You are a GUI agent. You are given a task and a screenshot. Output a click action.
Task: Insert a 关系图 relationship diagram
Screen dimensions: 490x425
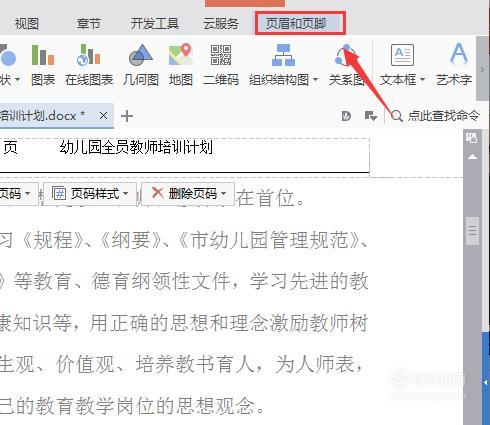346,65
